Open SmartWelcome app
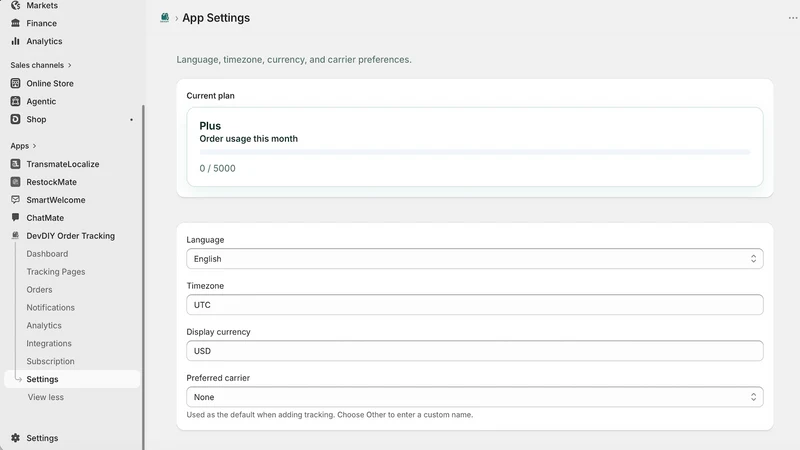Image resolution: width=800 pixels, height=450 pixels. [x=56, y=199]
